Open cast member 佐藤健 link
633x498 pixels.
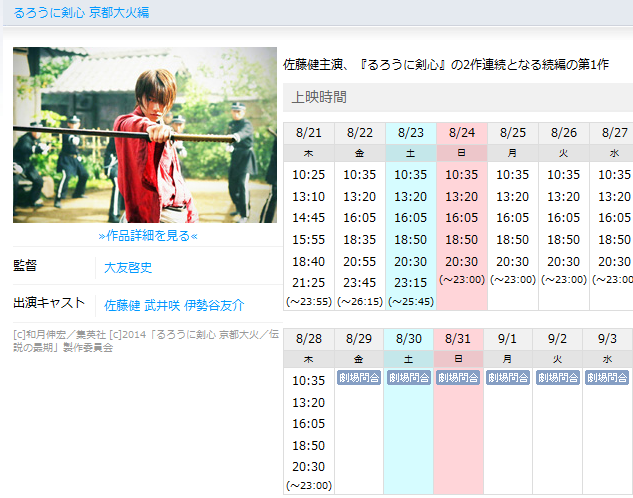pyautogui.click(x=121, y=305)
